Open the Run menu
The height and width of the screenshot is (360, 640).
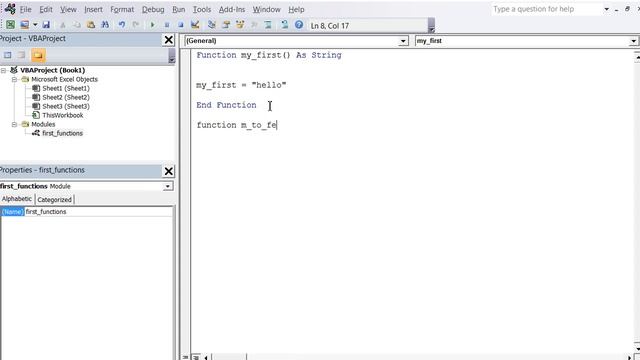[178, 9]
